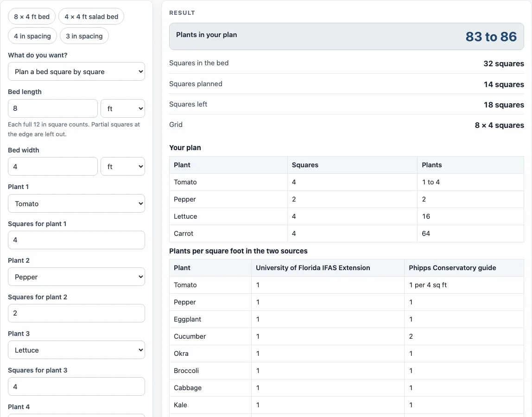Apply the 8 × 4 ft bed preset
532x417 pixels.
coord(32,17)
